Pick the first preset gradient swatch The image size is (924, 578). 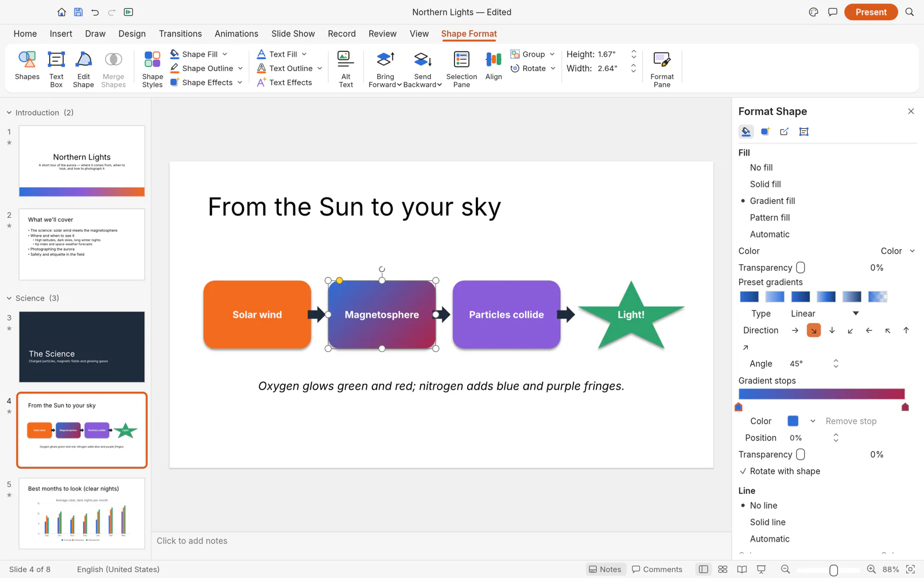749,297
